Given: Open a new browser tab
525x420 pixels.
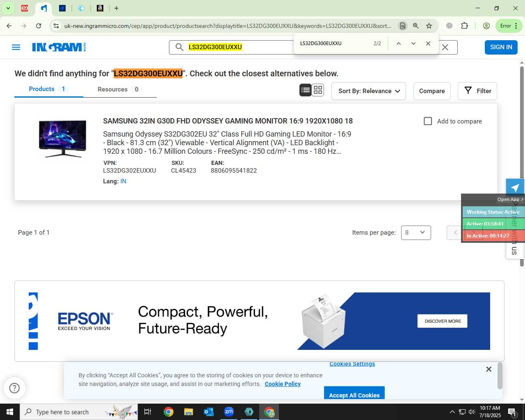Looking at the screenshot, I should click(116, 8).
